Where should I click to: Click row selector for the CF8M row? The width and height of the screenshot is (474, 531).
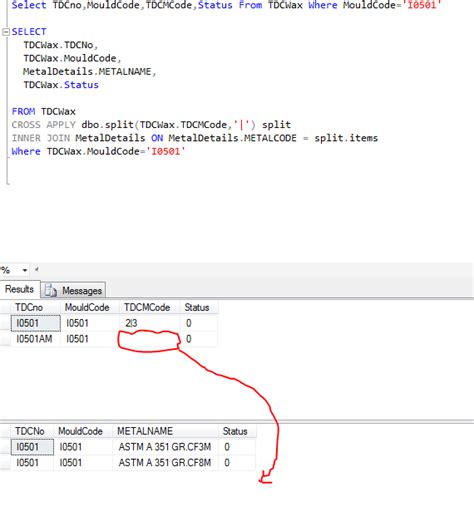(5, 463)
